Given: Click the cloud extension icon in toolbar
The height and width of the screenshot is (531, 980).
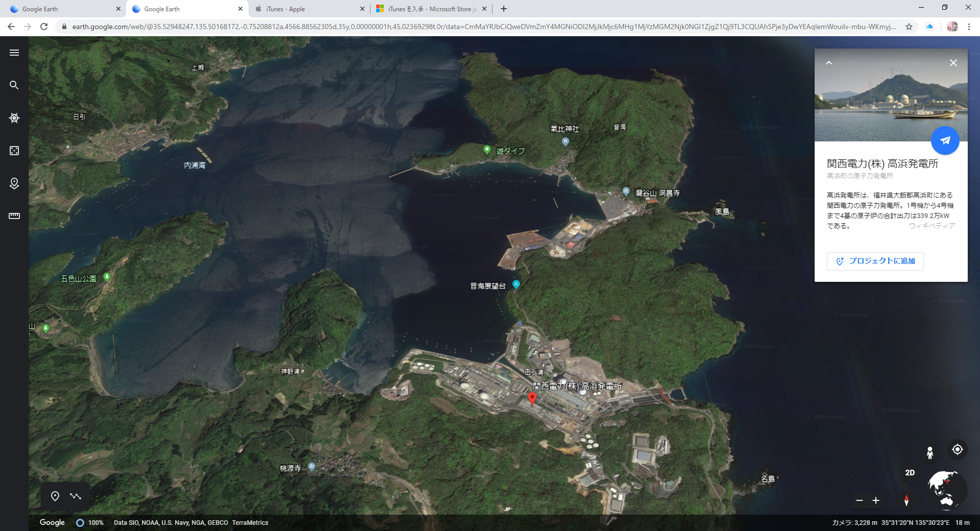Looking at the screenshot, I should (x=929, y=27).
